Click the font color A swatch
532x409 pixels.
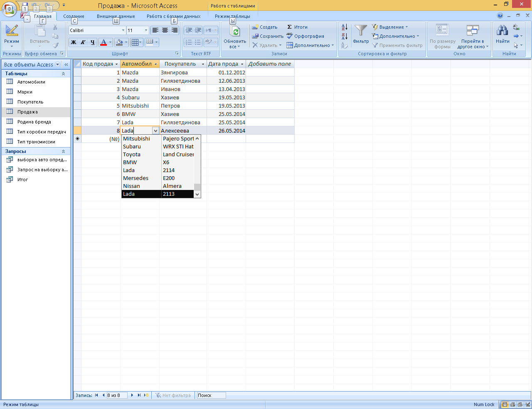tap(103, 42)
